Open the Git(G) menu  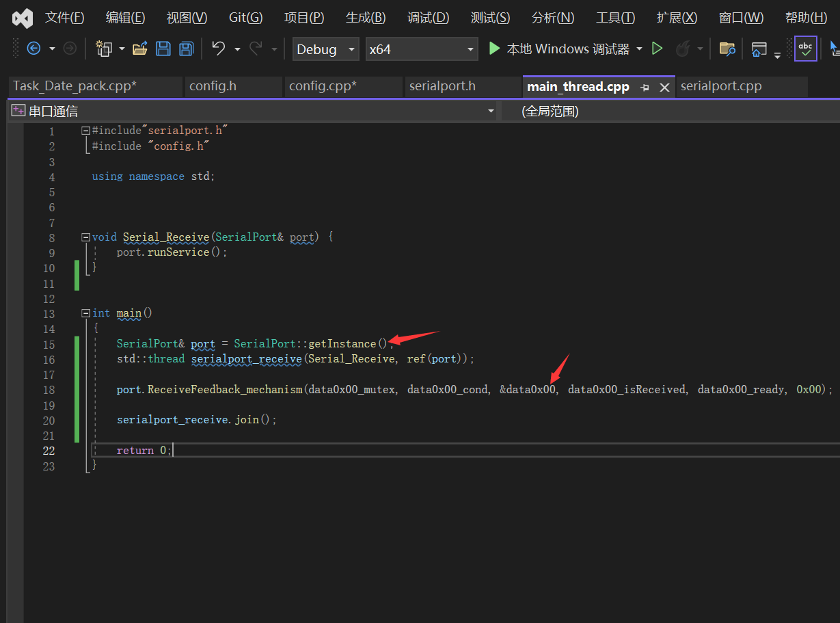tap(245, 18)
